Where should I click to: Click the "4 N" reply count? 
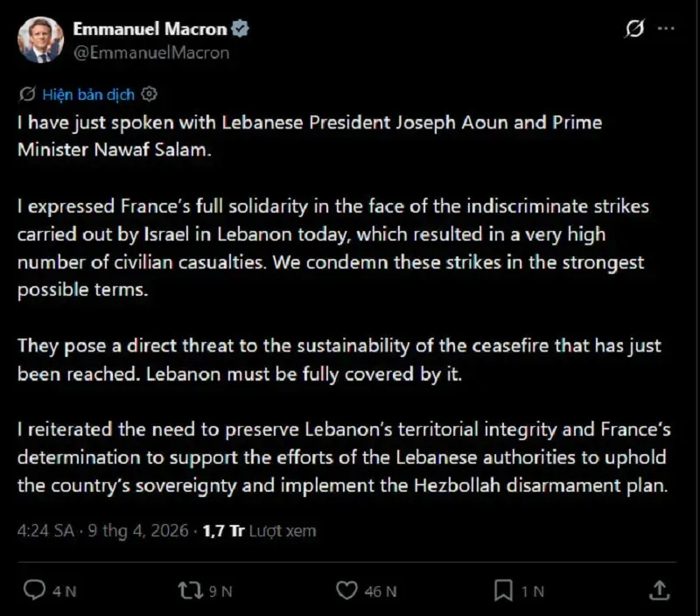64,591
